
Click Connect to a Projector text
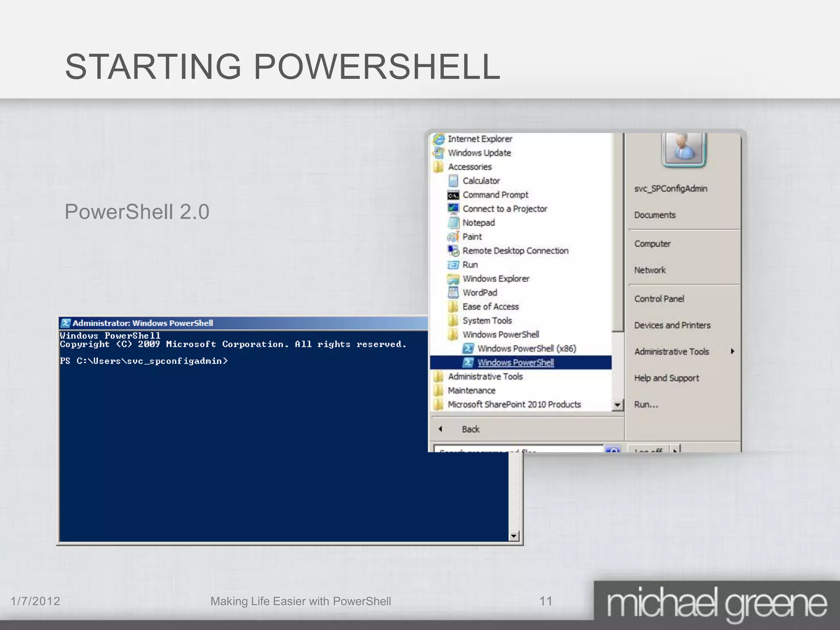point(505,209)
